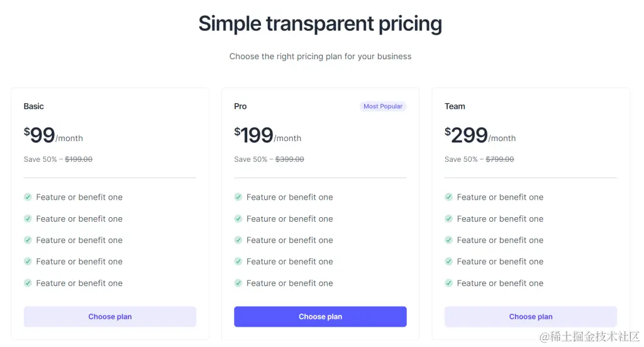Click last checkmark icon in Pro card
This screenshot has height=347, width=644.
click(x=238, y=283)
